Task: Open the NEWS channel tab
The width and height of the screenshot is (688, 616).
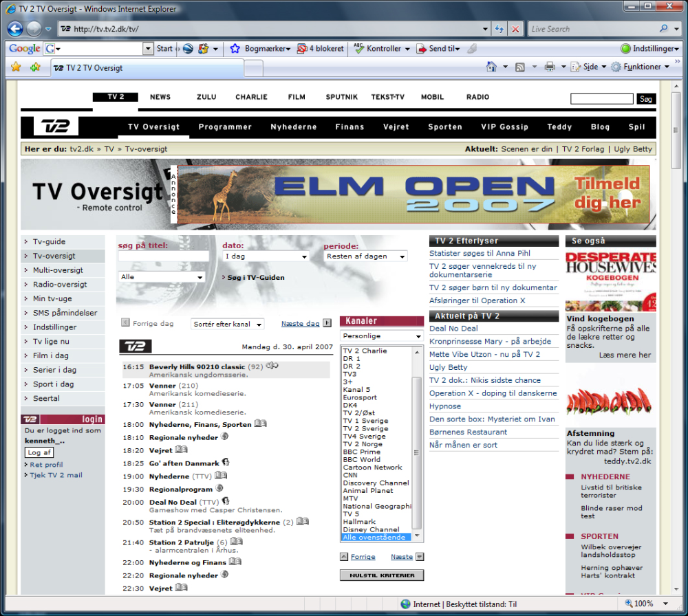Action: [160, 97]
